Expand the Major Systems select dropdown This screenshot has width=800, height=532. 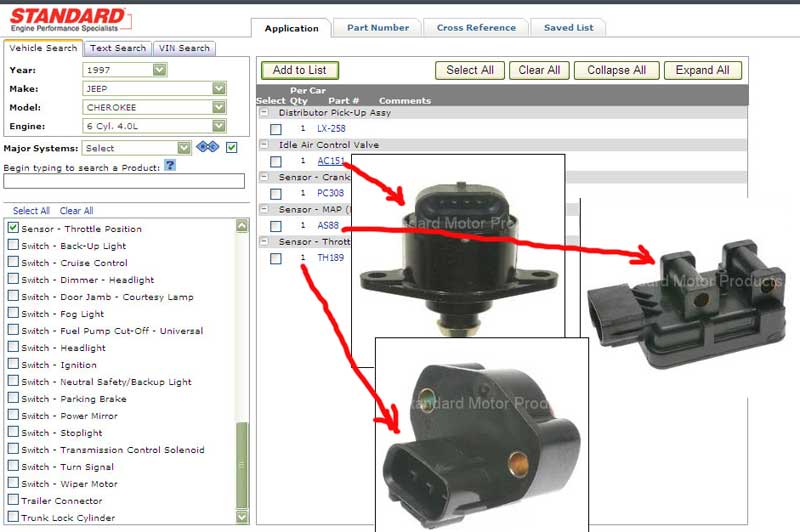(x=183, y=148)
